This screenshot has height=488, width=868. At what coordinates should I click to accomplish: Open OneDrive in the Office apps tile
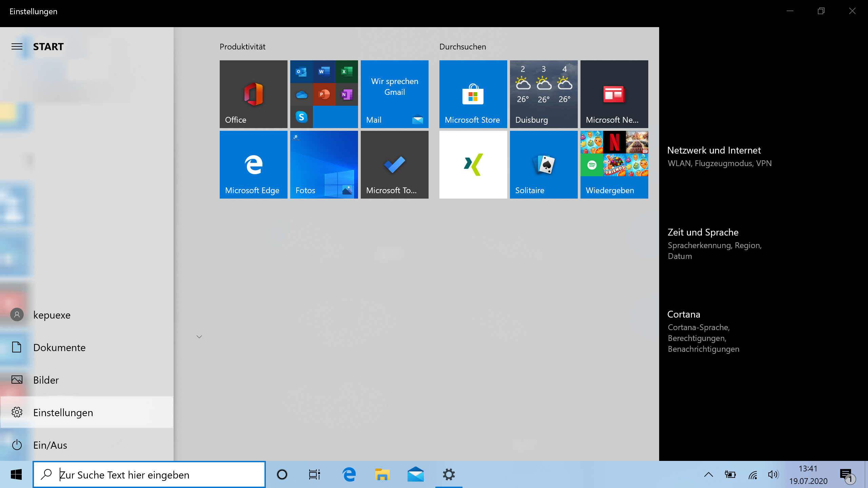(x=301, y=94)
